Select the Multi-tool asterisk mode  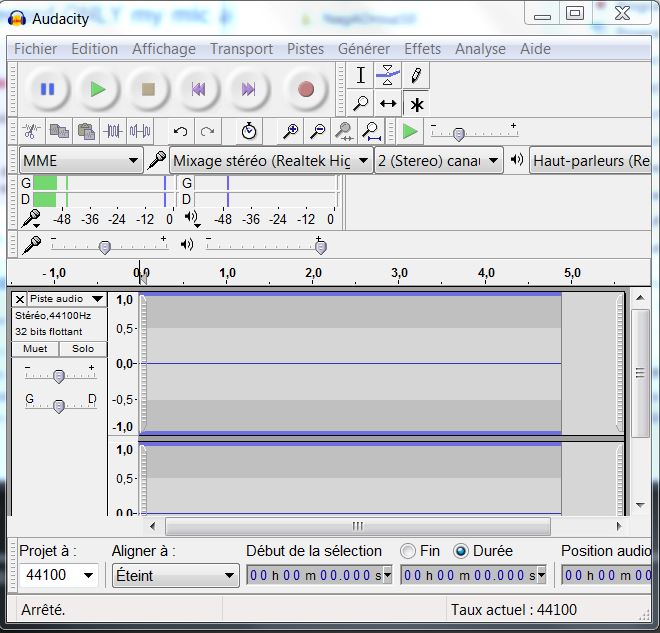(x=416, y=104)
